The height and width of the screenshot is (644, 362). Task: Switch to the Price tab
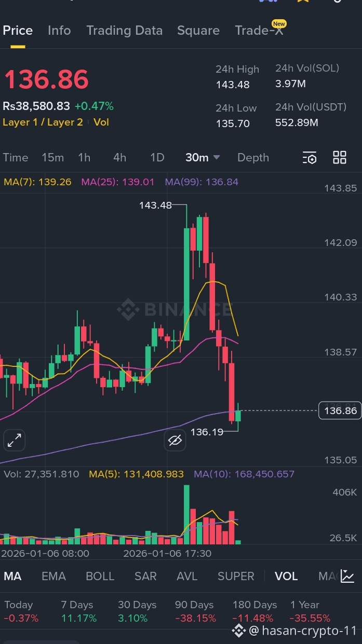pyautogui.click(x=18, y=31)
